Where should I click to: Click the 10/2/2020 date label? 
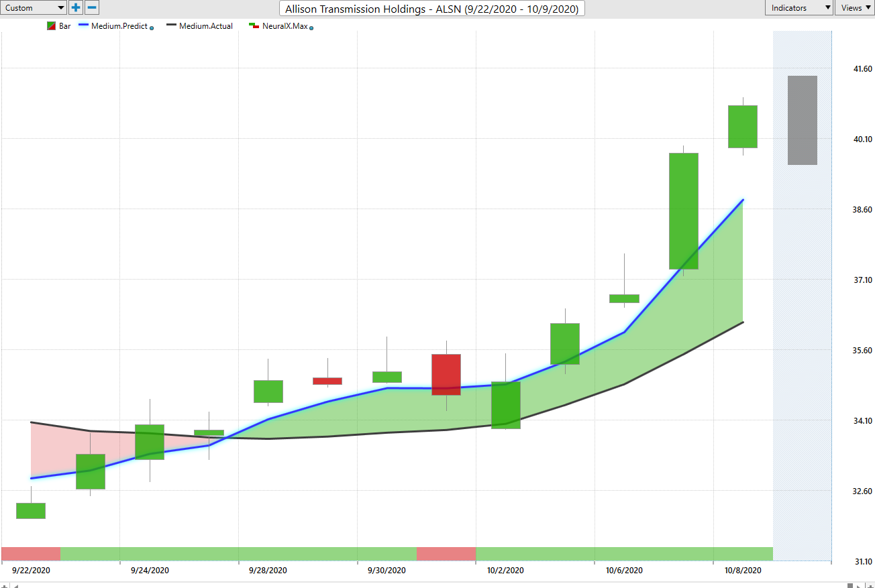coord(506,571)
